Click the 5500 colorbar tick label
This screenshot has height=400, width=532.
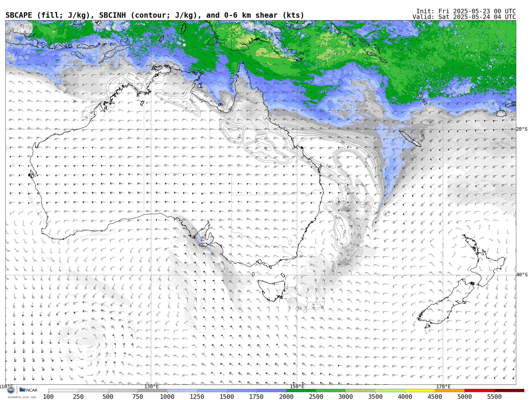494,397
